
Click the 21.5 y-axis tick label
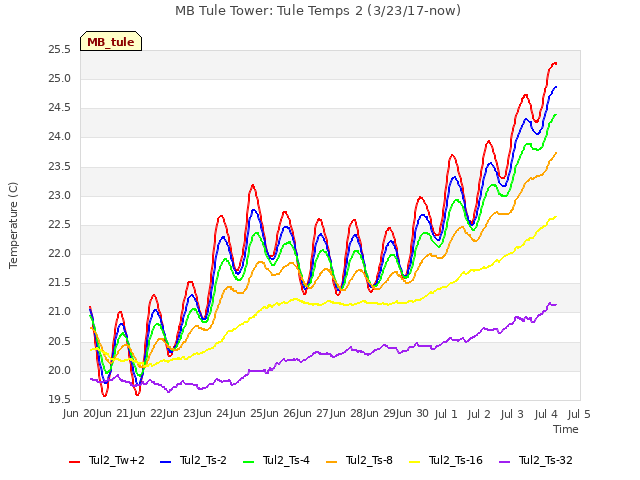point(60,283)
